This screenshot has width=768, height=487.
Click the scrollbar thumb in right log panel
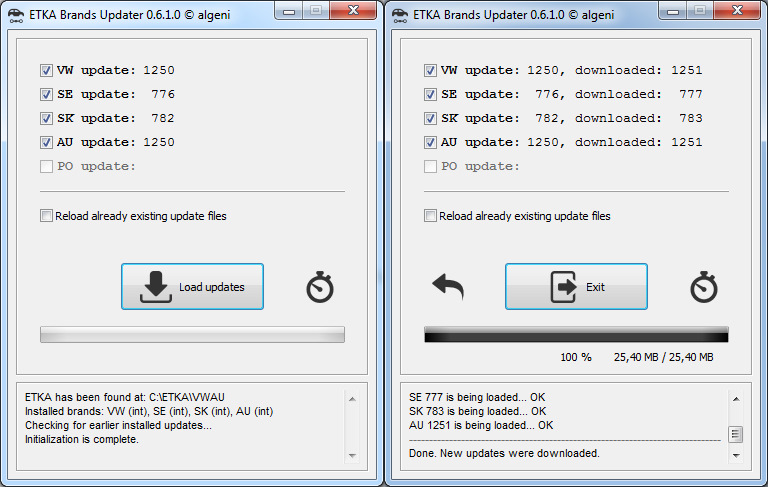click(x=736, y=434)
